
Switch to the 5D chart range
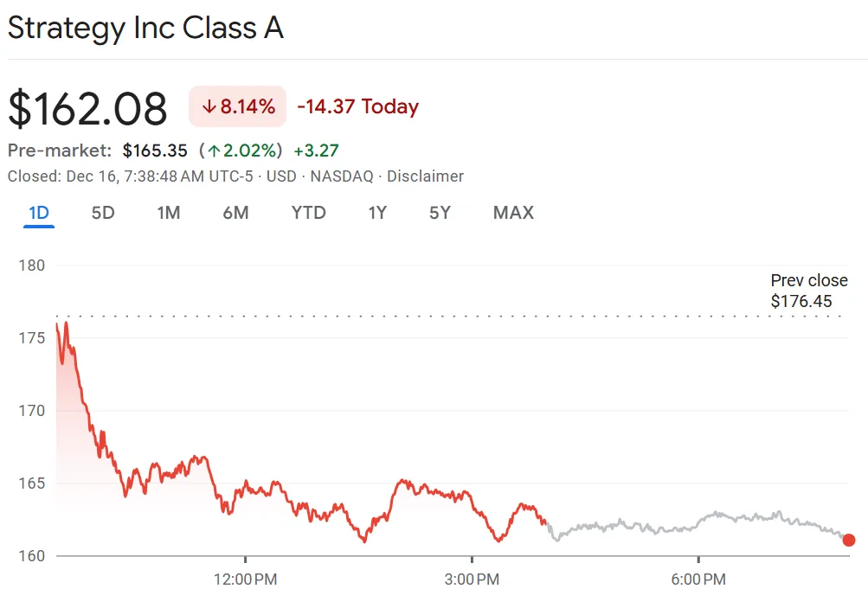(x=103, y=213)
